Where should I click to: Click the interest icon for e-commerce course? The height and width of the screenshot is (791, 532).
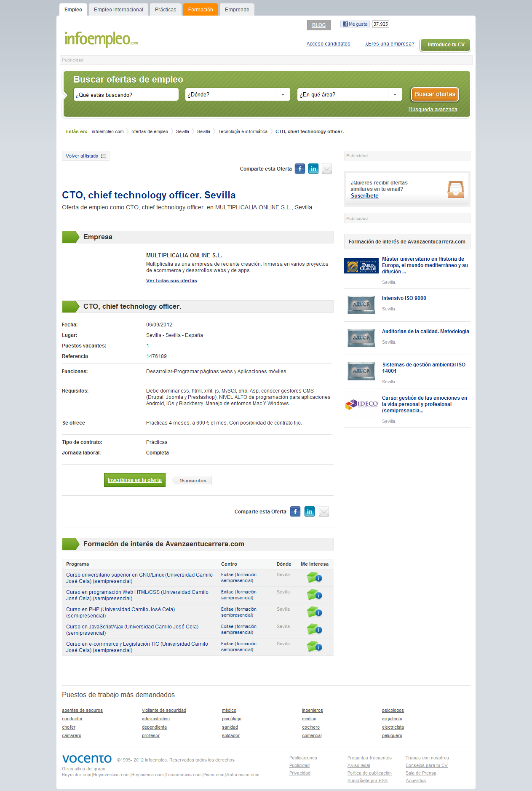[315, 647]
